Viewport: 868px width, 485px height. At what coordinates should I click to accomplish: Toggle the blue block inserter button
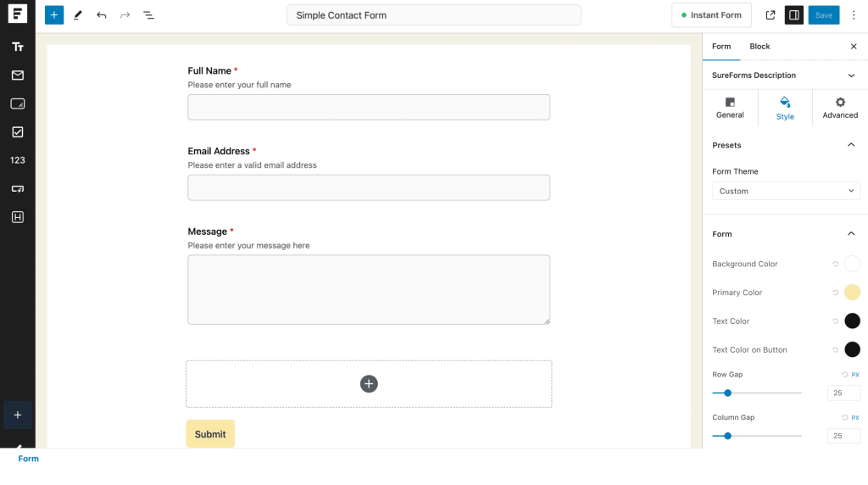54,15
